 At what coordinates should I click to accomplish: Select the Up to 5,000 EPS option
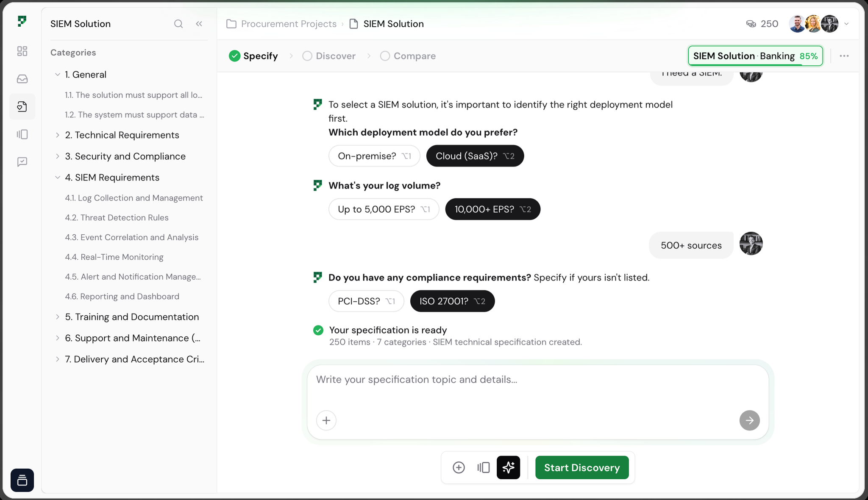384,209
